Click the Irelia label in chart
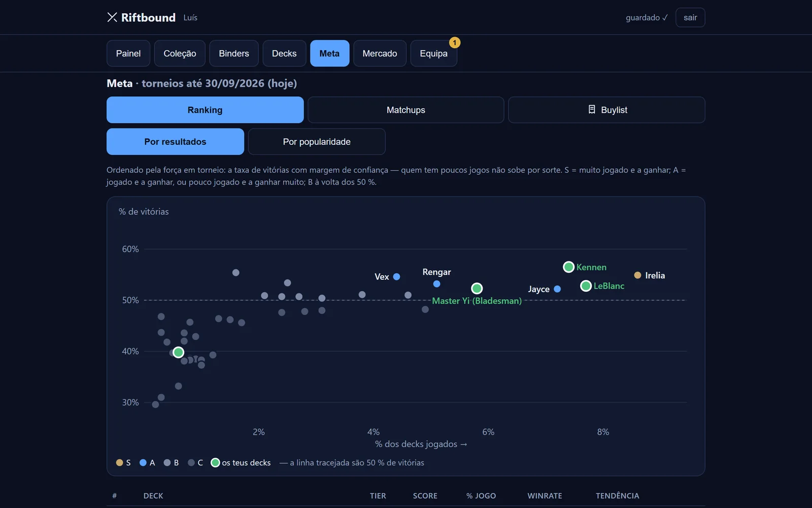 [x=655, y=275]
